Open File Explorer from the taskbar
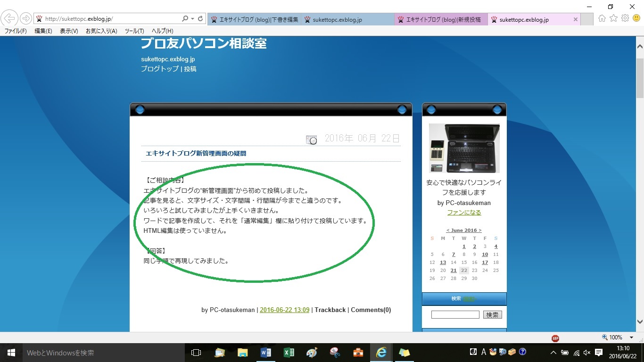 (x=242, y=353)
